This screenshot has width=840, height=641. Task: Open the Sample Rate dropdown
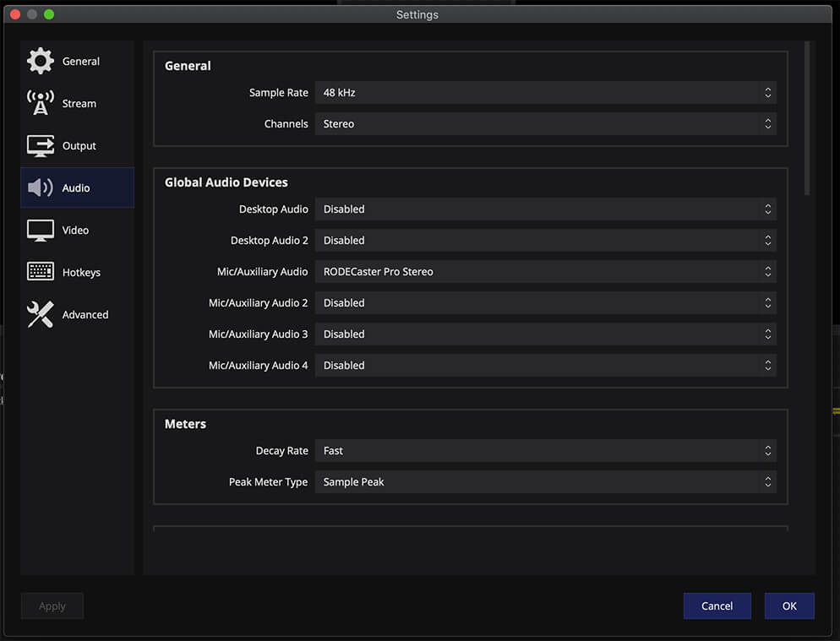coord(545,93)
